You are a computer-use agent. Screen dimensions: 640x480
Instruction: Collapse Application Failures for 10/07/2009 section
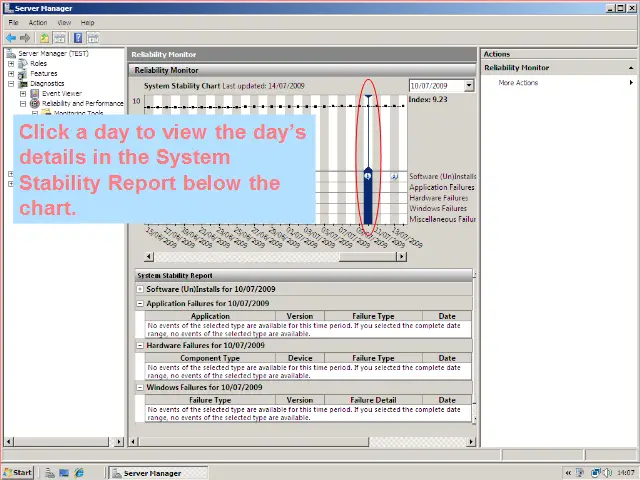click(x=140, y=303)
